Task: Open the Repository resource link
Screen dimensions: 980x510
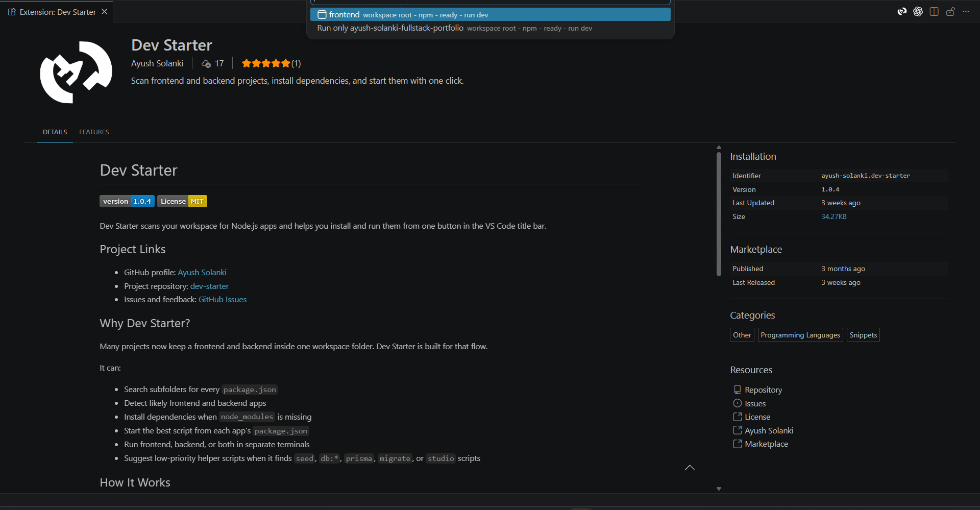Action: (x=763, y=390)
